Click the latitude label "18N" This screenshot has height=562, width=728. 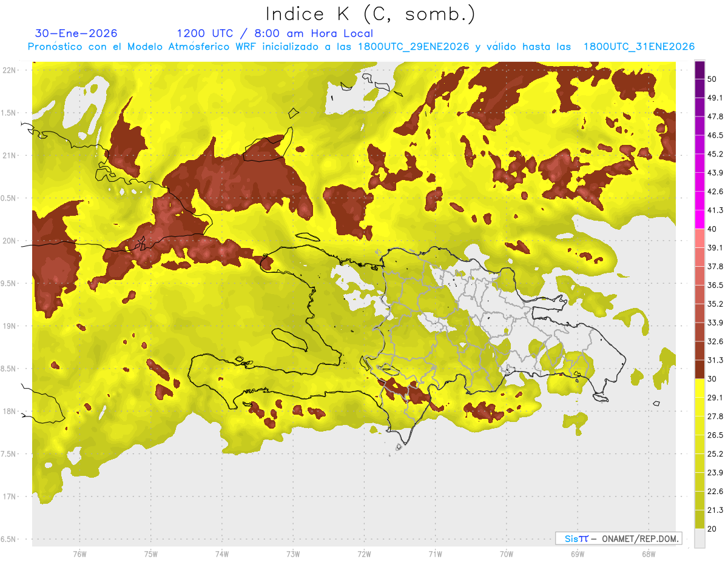coord(9,411)
